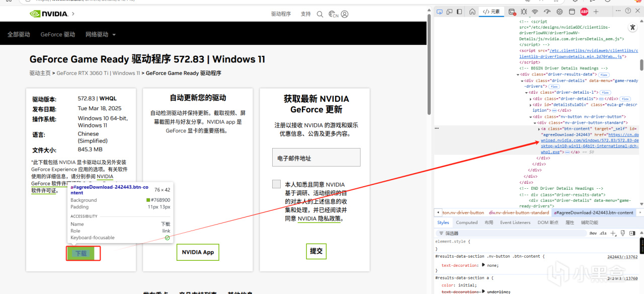Open the site search magnifier icon

click(x=320, y=14)
